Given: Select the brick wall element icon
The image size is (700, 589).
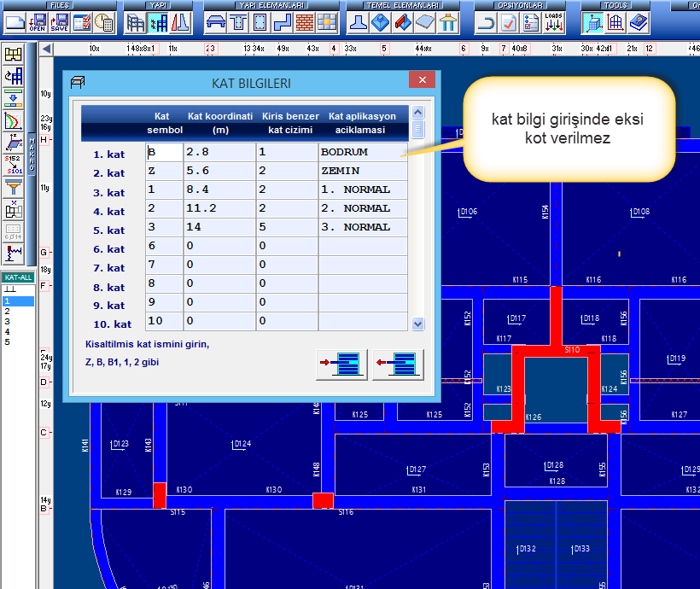Looking at the screenshot, I should (305, 22).
